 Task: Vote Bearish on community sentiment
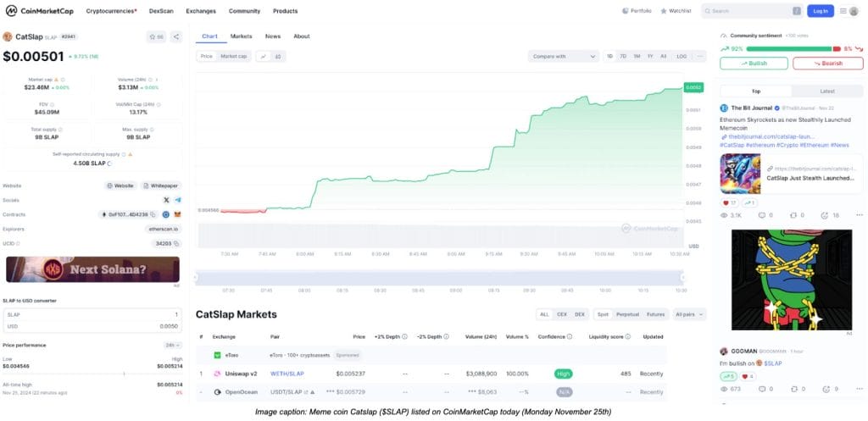pyautogui.click(x=827, y=63)
